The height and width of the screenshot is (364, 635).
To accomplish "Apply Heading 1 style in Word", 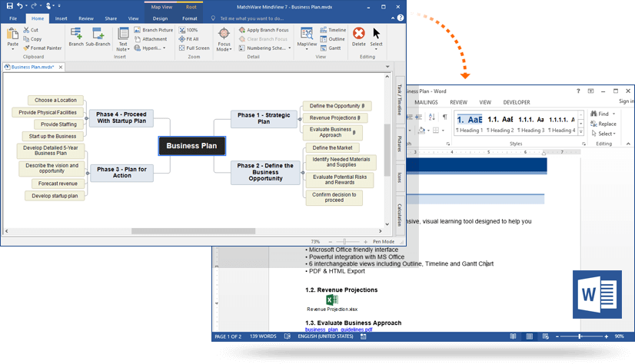I will [470, 124].
